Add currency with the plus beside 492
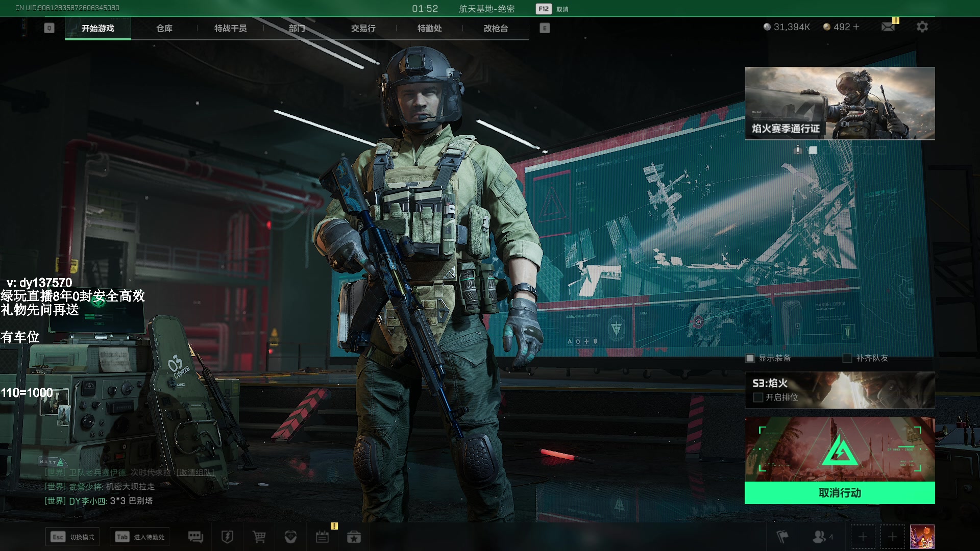Screen dimensions: 980x551 pos(856,27)
